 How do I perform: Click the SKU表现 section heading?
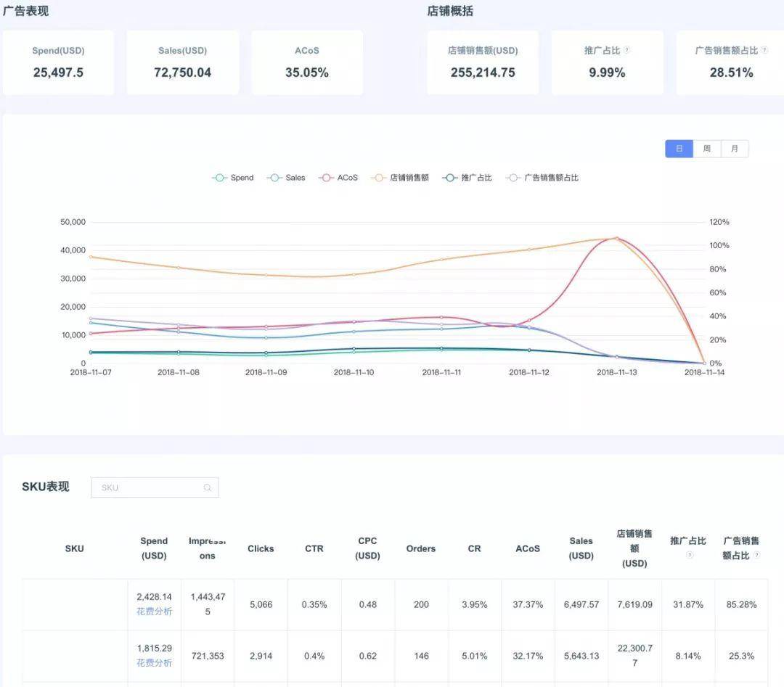pos(46,487)
